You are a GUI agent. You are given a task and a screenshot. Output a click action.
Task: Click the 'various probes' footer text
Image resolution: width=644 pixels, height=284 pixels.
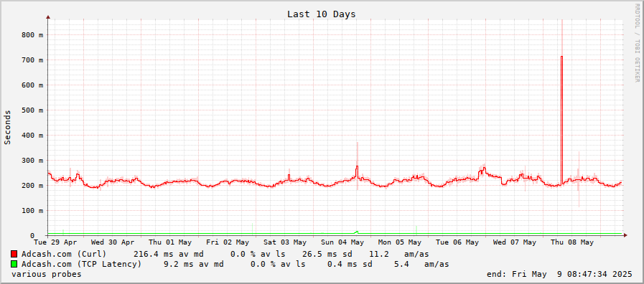47,274
